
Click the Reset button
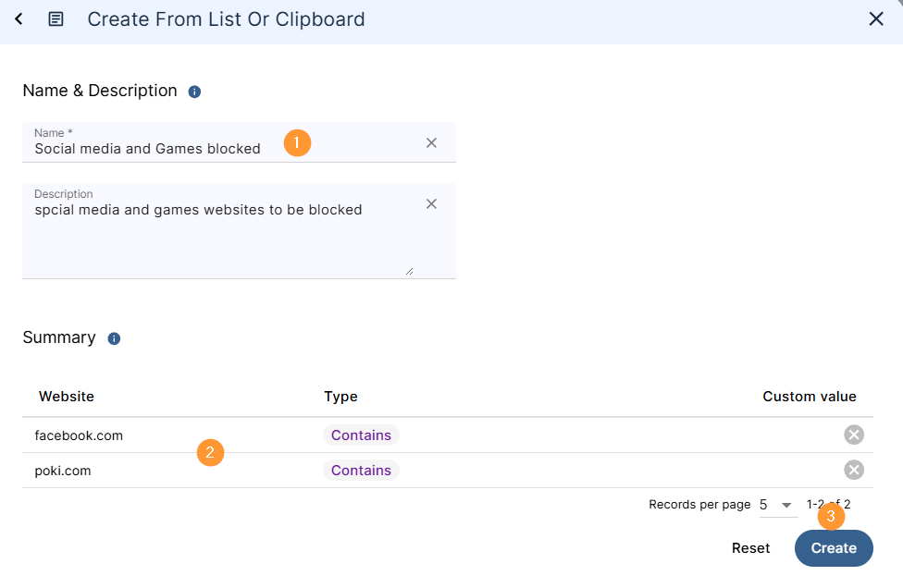tap(750, 548)
